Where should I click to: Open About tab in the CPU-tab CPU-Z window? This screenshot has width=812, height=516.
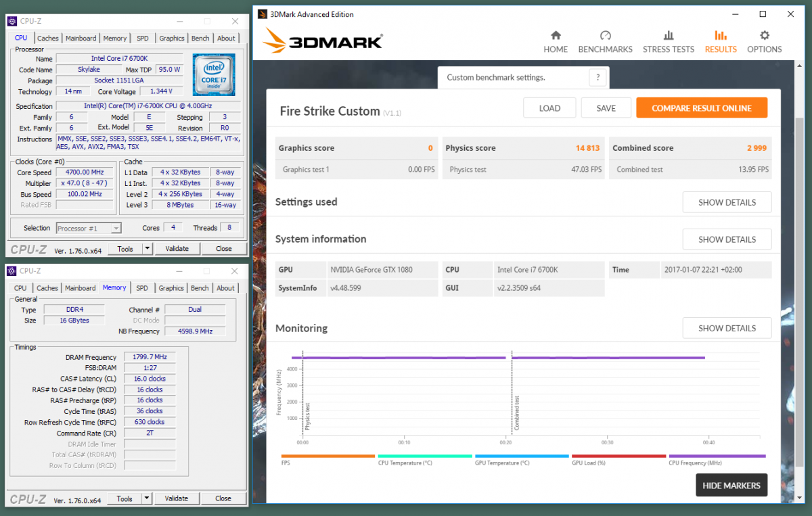(227, 39)
